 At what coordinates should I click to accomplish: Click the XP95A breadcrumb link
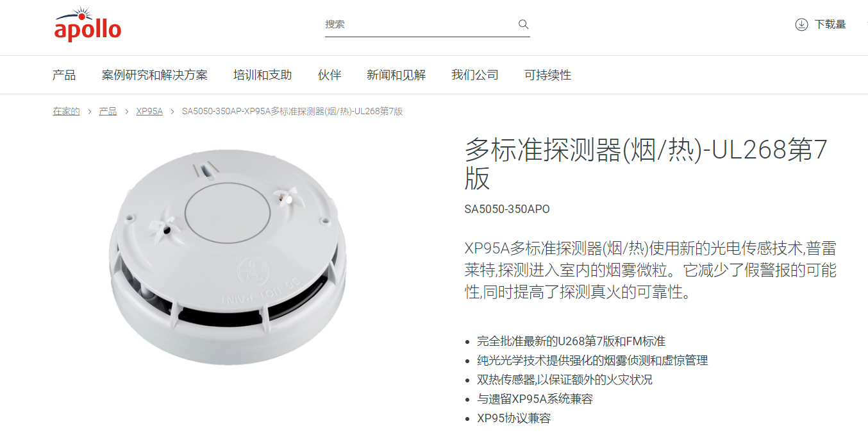[149, 111]
